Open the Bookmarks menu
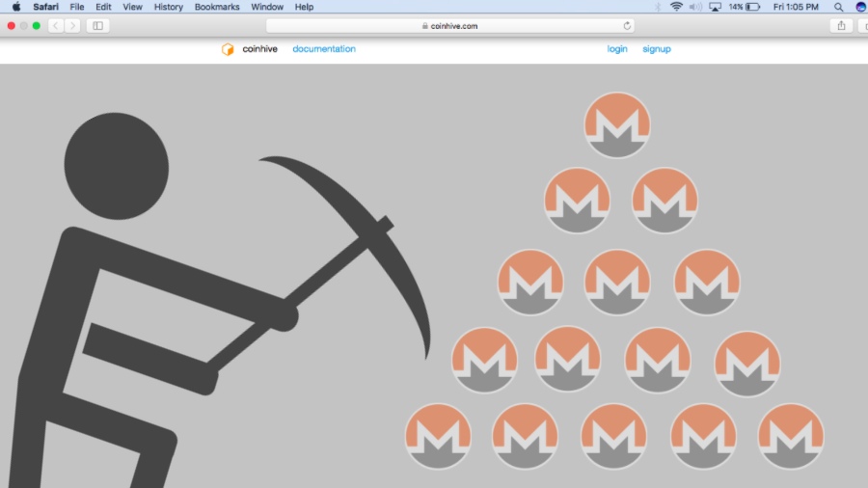 click(x=217, y=7)
